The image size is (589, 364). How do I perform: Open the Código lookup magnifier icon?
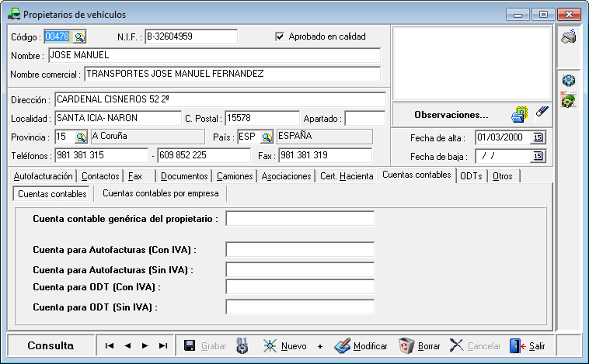click(x=80, y=37)
